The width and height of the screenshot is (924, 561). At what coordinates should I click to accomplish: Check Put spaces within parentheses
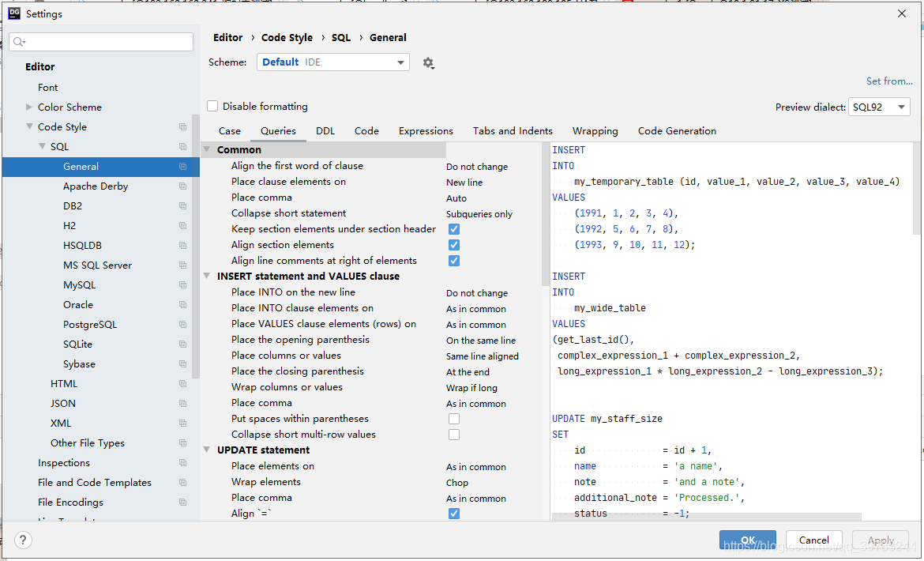454,419
